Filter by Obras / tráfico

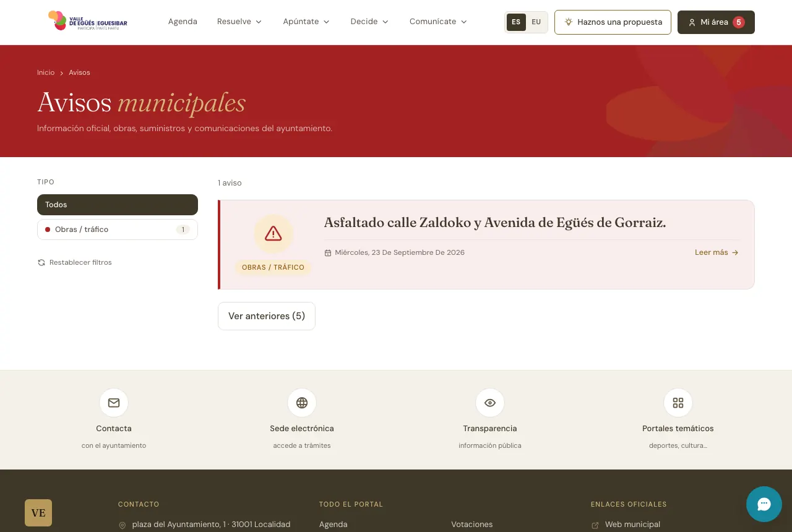[x=118, y=230]
